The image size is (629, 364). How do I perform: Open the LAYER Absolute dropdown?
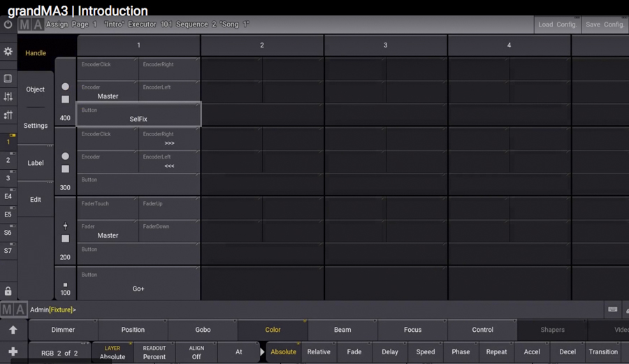113,352
